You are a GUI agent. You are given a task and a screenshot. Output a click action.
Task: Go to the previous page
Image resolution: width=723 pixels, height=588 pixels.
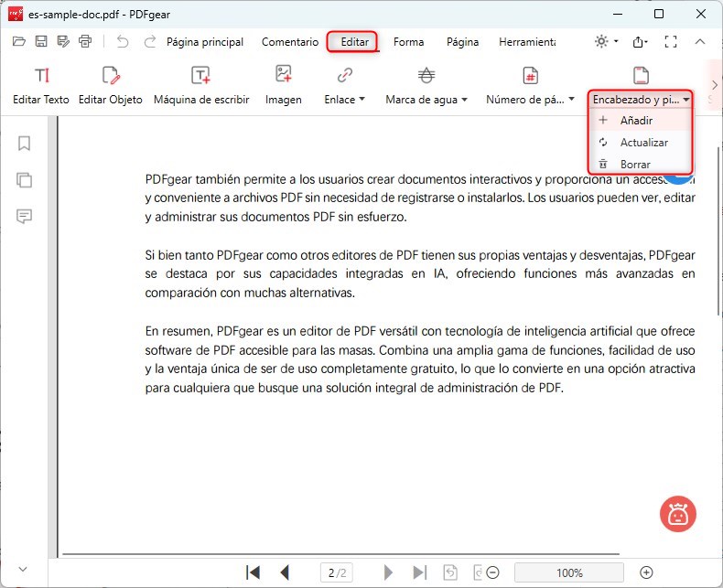(x=285, y=572)
